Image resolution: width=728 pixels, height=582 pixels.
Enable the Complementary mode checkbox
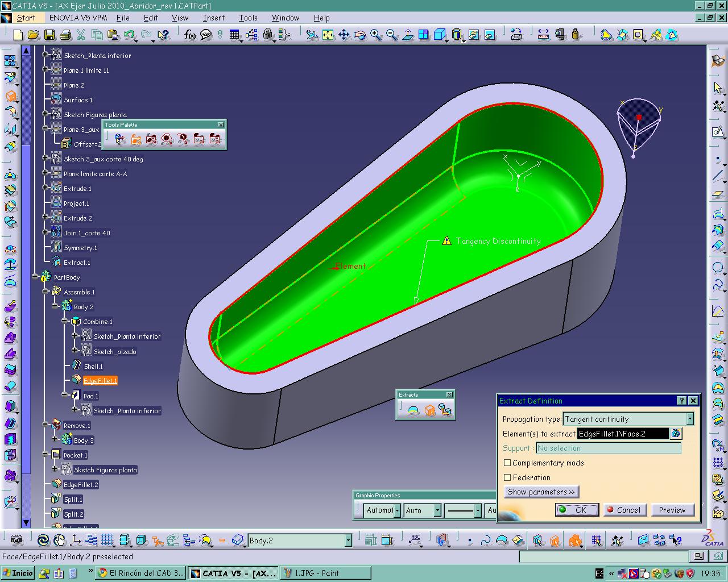tap(507, 463)
